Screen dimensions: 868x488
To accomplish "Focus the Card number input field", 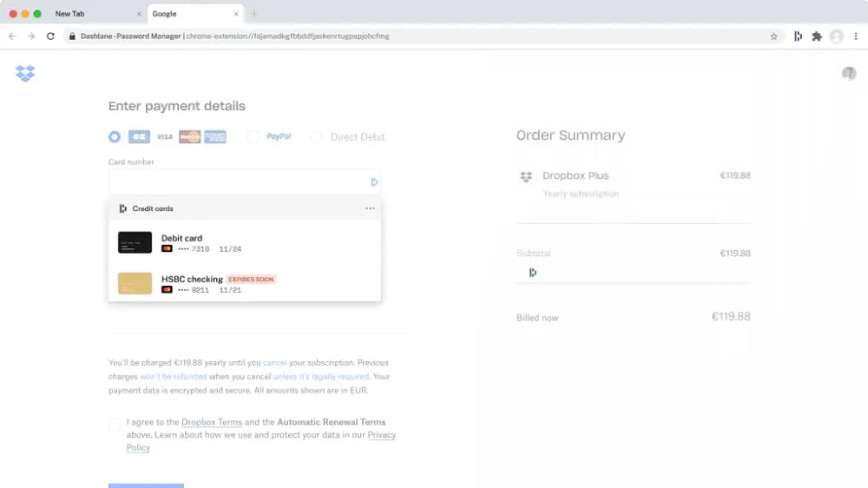I will (245, 182).
